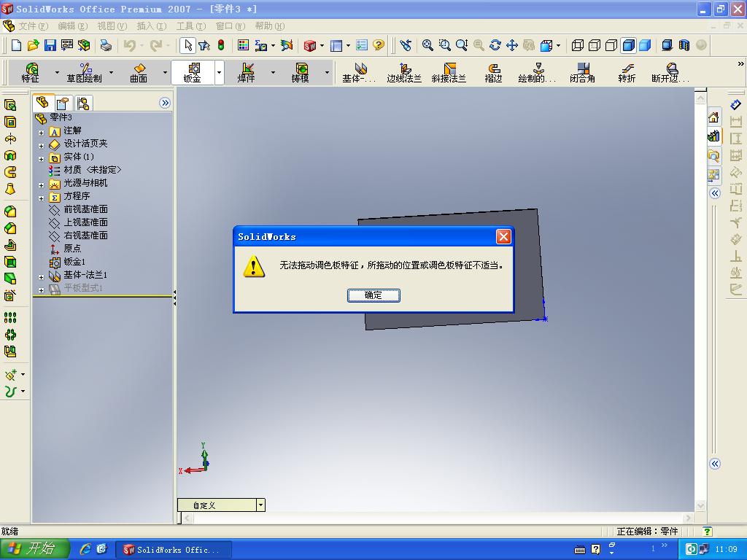Click the Windows 开始 start button
Image resolution: width=747 pixels, height=560 pixels.
click(35, 549)
